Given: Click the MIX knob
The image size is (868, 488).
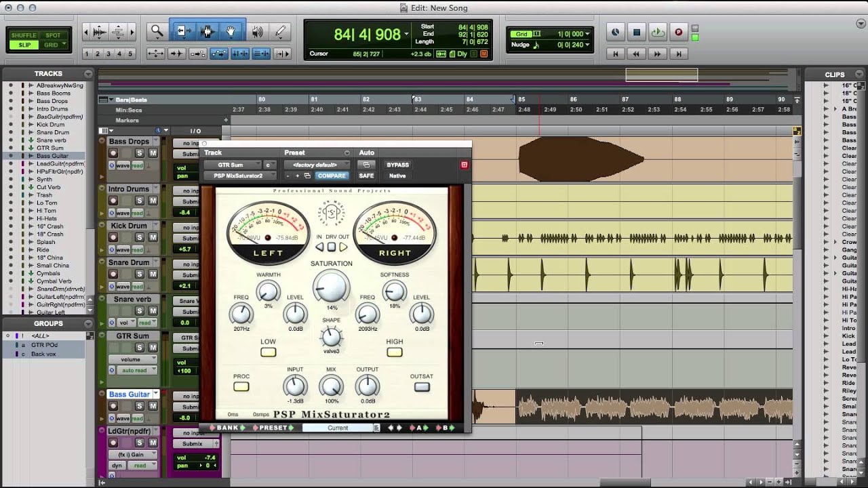Looking at the screenshot, I should (x=331, y=386).
